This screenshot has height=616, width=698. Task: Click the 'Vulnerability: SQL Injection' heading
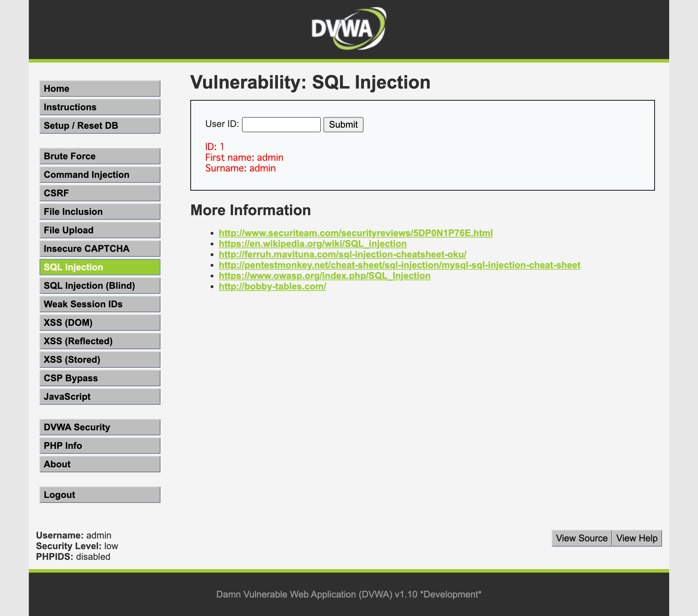point(311,82)
